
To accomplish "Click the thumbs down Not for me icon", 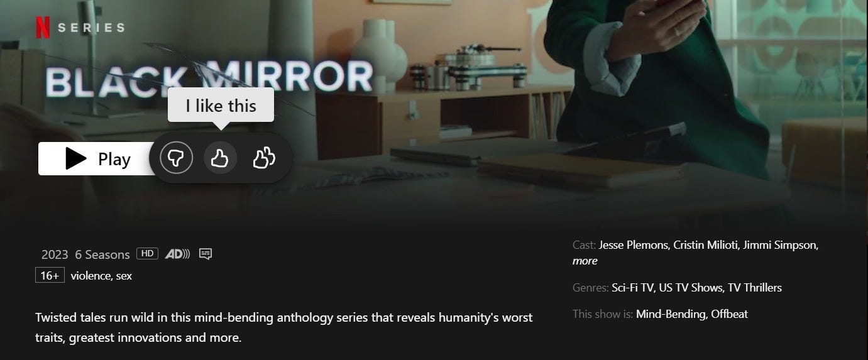I will coord(177,158).
